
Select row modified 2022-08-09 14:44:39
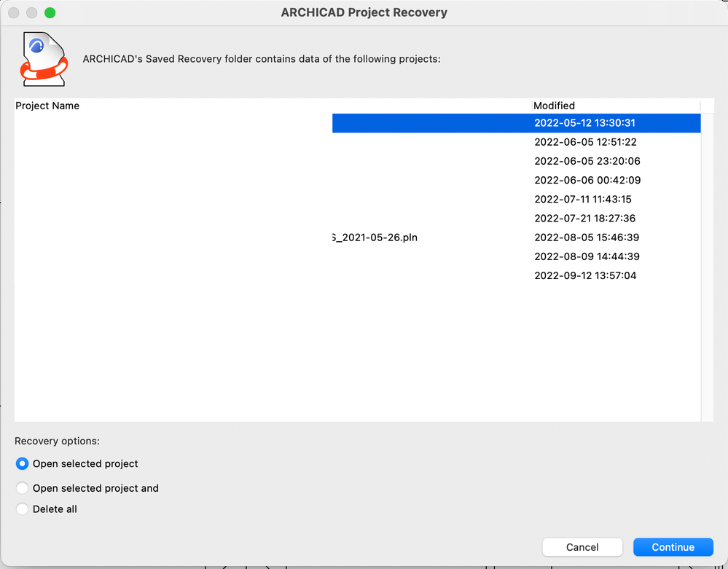click(x=358, y=256)
